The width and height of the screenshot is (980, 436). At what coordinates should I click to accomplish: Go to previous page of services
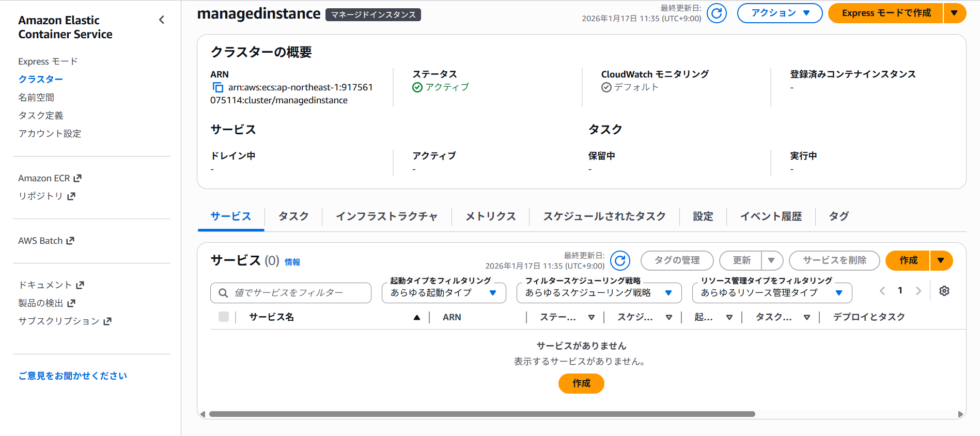882,291
